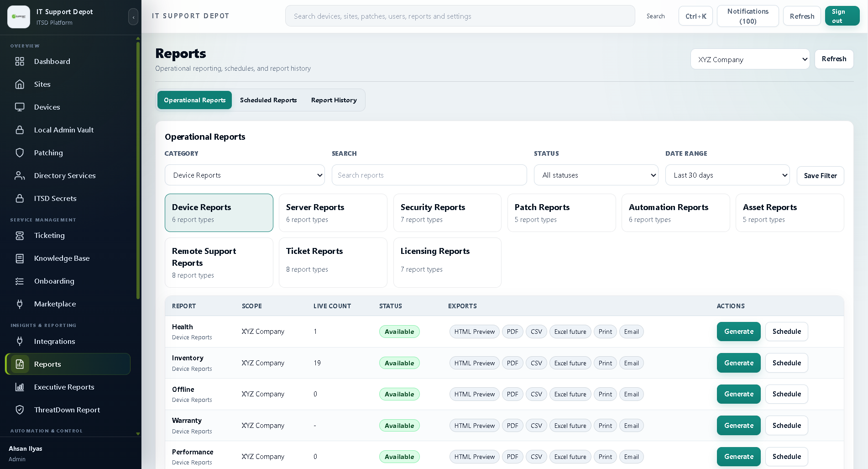Click the Ticketing icon in sidebar

tap(20, 235)
